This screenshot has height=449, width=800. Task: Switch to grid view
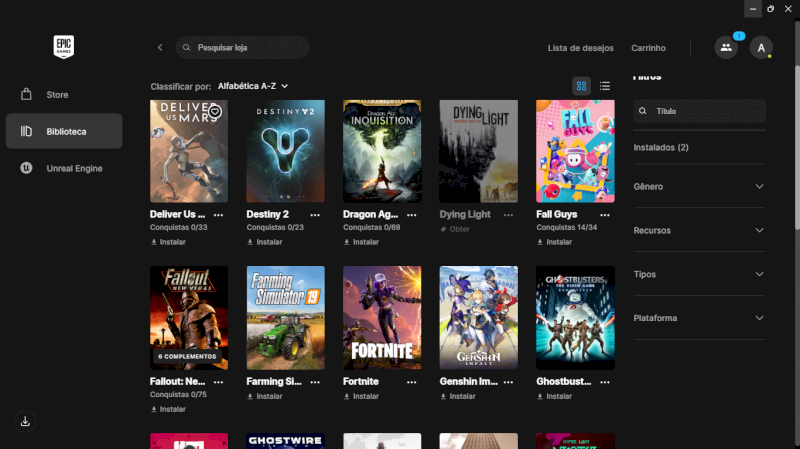[x=581, y=86]
